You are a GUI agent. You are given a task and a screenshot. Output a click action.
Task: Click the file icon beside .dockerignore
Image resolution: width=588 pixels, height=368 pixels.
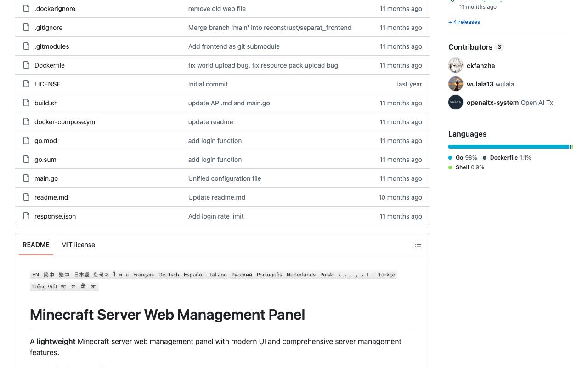[26, 8]
